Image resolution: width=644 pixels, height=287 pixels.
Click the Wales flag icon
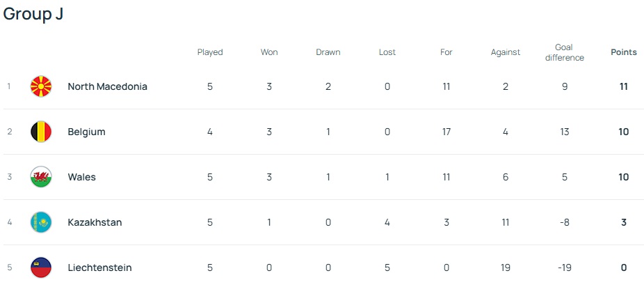pos(41,177)
